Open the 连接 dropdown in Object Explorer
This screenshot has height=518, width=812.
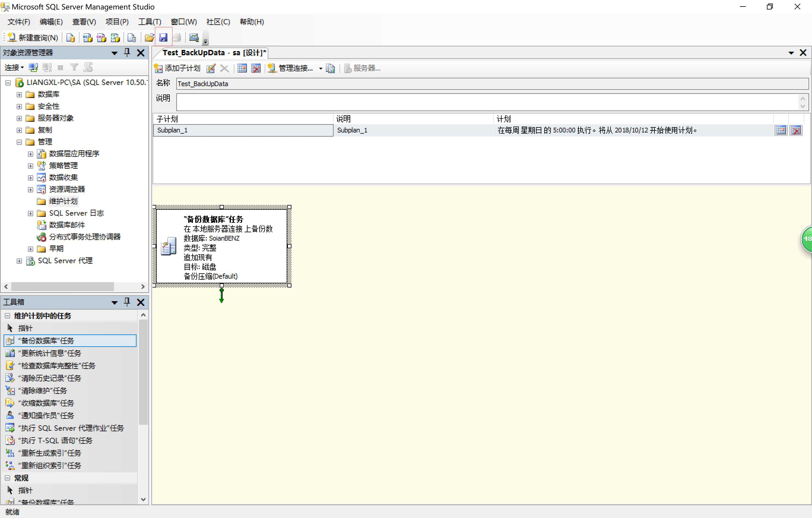tap(15, 67)
